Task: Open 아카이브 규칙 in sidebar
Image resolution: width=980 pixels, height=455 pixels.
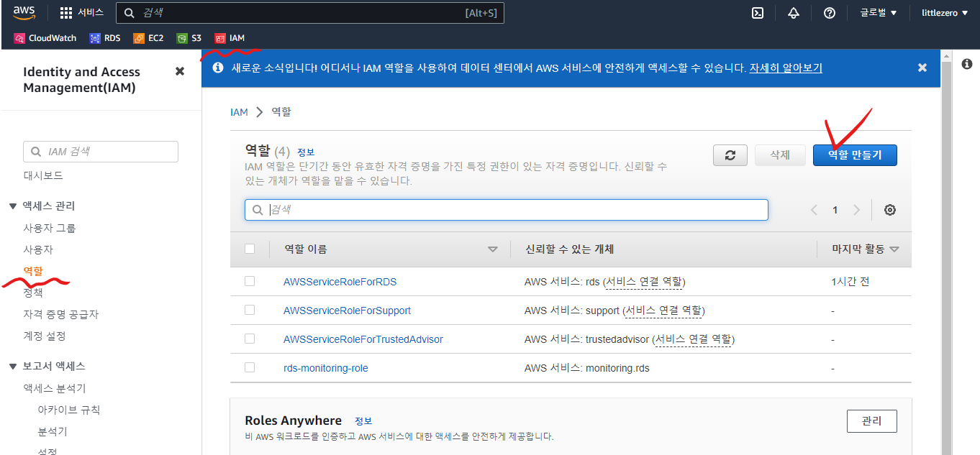Action: pyautogui.click(x=69, y=410)
